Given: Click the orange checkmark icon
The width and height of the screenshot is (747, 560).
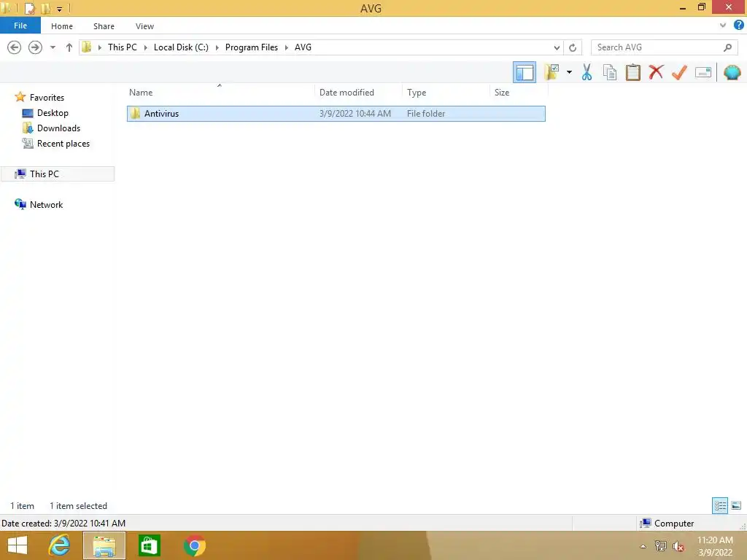Looking at the screenshot, I should (679, 72).
